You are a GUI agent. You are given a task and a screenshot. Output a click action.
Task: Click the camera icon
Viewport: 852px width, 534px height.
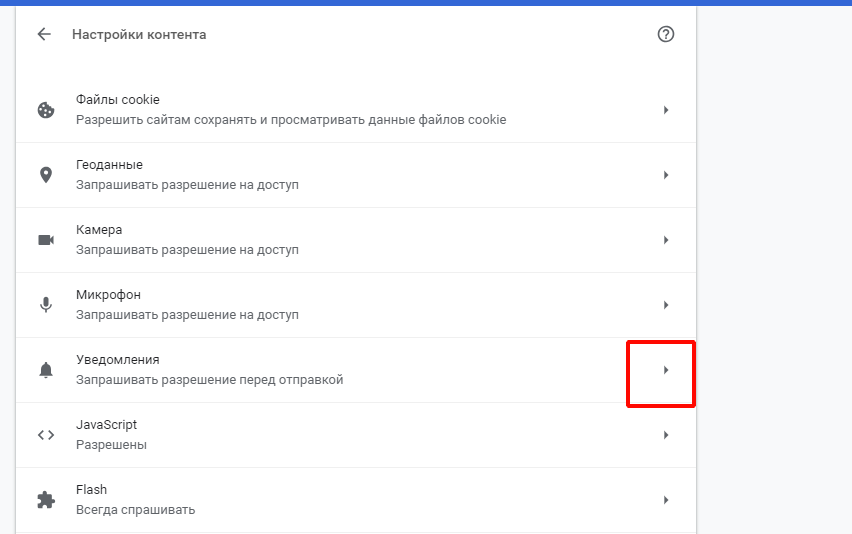coord(46,240)
